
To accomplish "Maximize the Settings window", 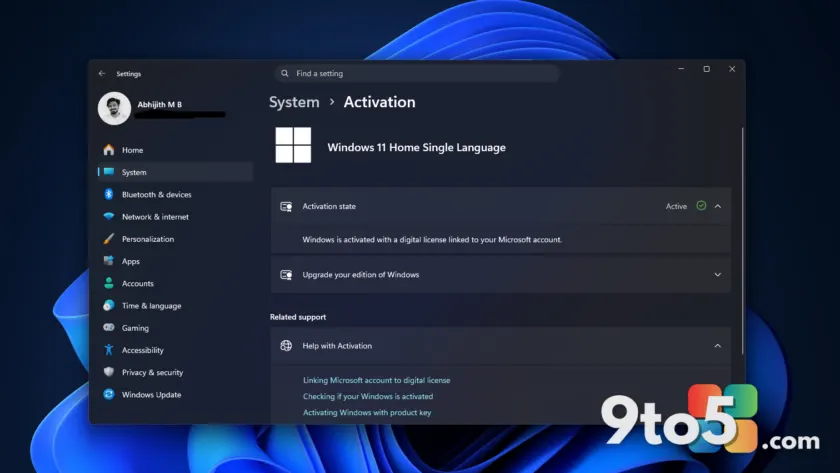I will pyautogui.click(x=707, y=69).
